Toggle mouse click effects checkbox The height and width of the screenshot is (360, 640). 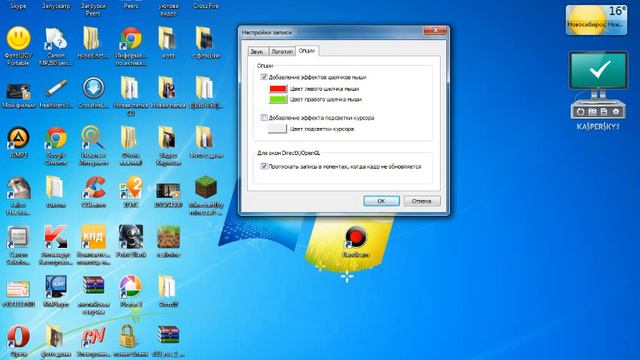(x=264, y=77)
